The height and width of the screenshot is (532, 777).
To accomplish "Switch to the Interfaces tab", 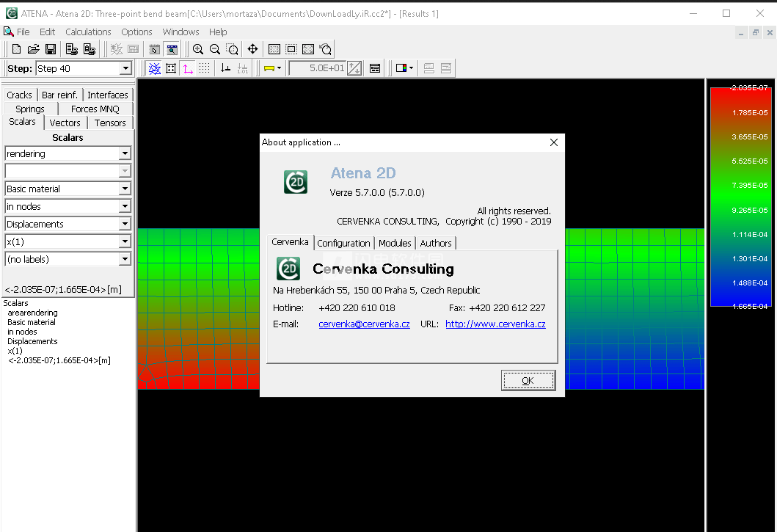I will [x=108, y=95].
